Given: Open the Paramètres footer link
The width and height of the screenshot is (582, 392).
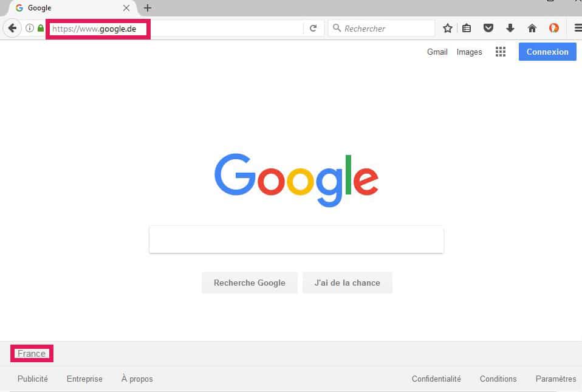Looking at the screenshot, I should point(556,379).
